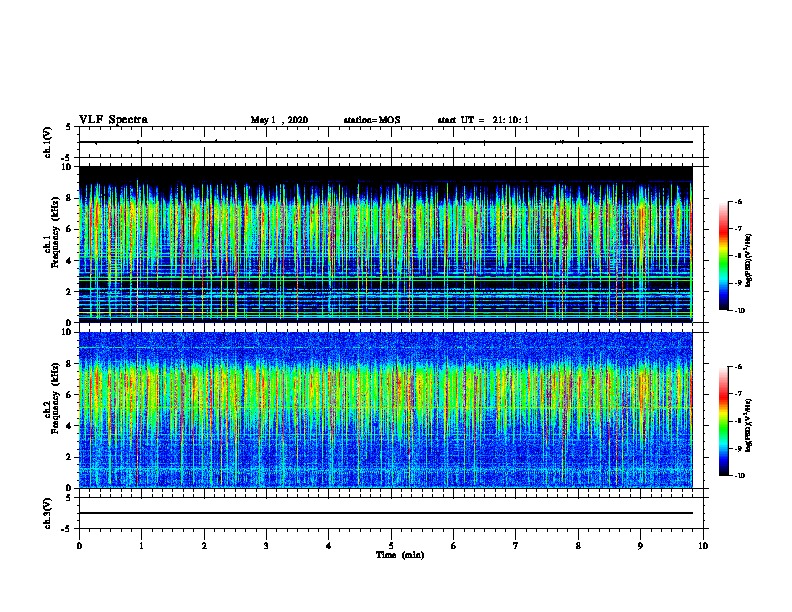Click the ch.1 spectrogram color bar
The width and height of the screenshot is (792, 612).
click(x=723, y=256)
